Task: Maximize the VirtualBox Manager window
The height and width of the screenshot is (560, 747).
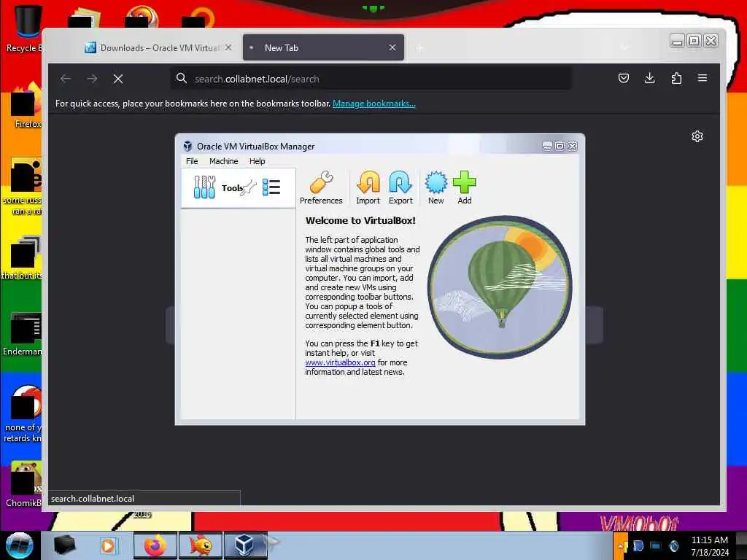Action: pos(560,146)
